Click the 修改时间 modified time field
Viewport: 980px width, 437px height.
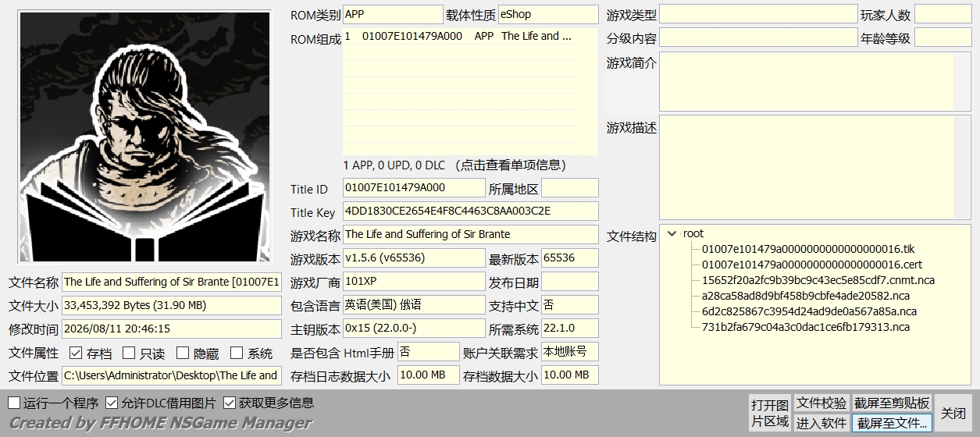point(172,329)
